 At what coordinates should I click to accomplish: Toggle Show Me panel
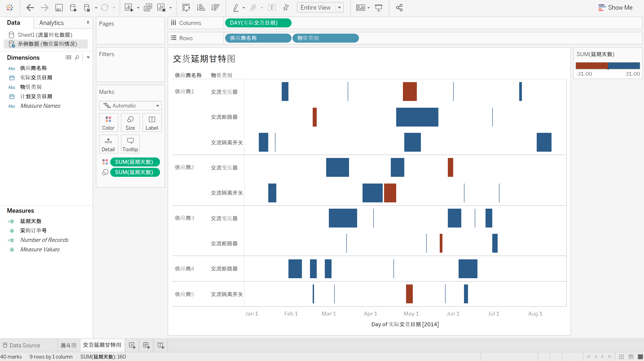click(x=615, y=8)
